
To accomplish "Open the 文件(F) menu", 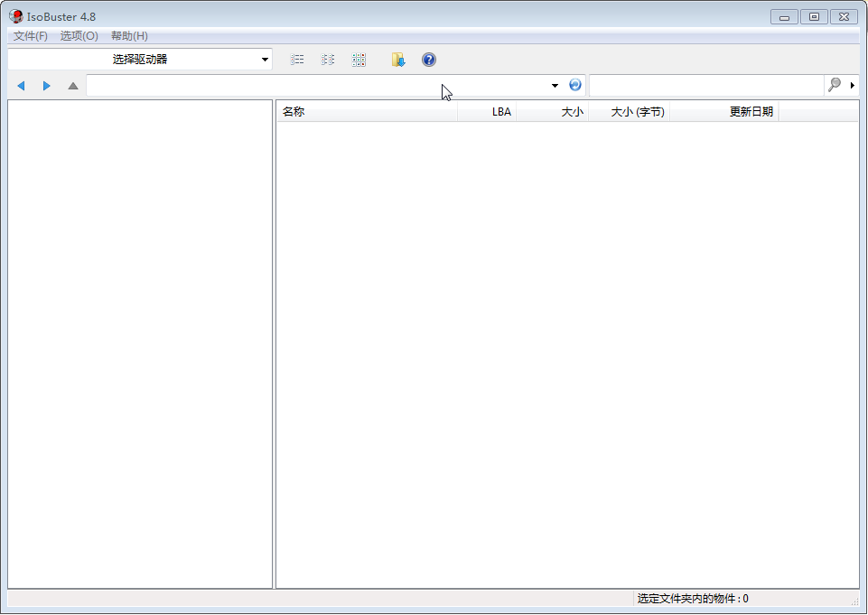I will [31, 36].
